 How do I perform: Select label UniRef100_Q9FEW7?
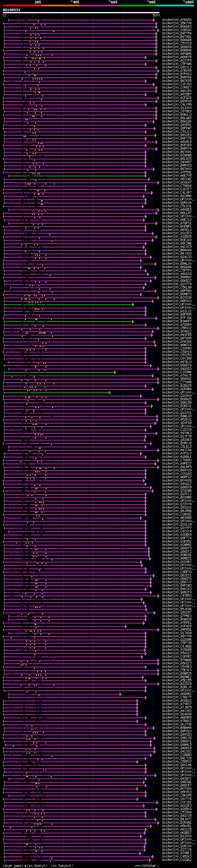coord(177,128)
